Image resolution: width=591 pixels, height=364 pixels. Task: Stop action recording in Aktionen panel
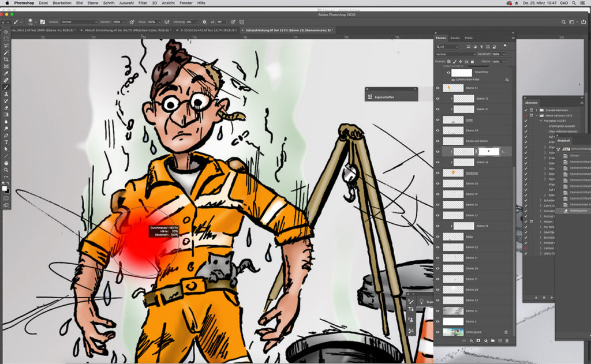(x=536, y=298)
